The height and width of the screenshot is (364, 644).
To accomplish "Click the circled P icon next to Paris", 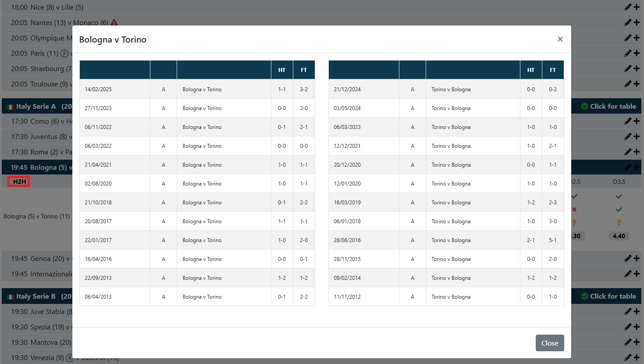I will 64,54.
